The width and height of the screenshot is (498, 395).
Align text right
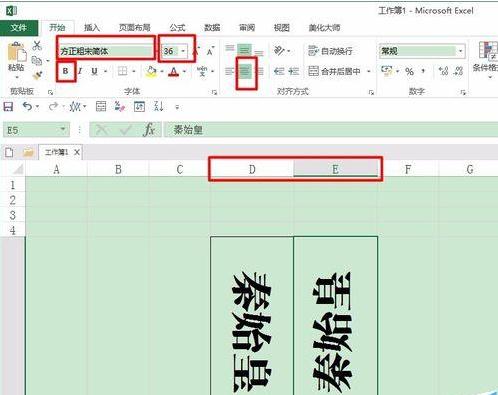tap(260, 71)
